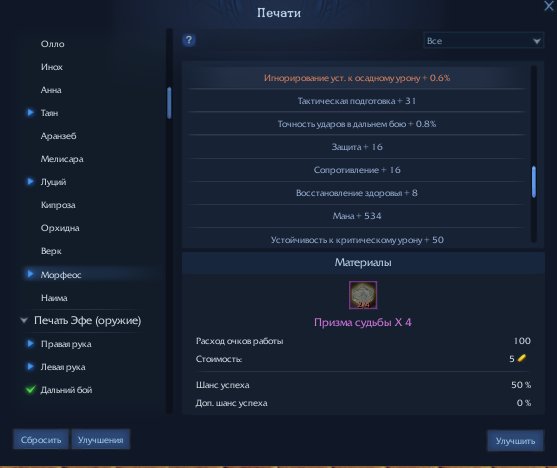Open the Все filter dropdown
The width and height of the screenshot is (557, 468).
[483, 41]
